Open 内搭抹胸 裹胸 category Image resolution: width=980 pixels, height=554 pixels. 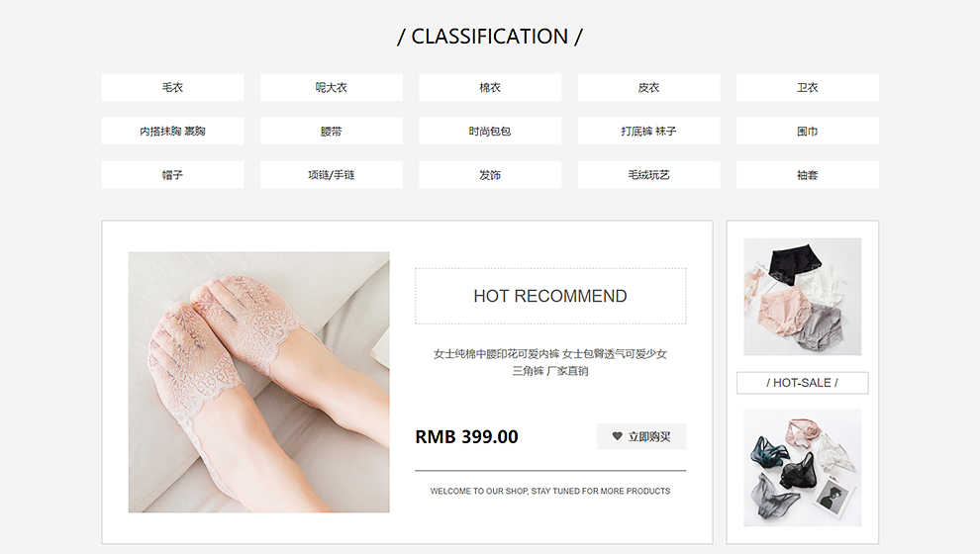click(172, 132)
